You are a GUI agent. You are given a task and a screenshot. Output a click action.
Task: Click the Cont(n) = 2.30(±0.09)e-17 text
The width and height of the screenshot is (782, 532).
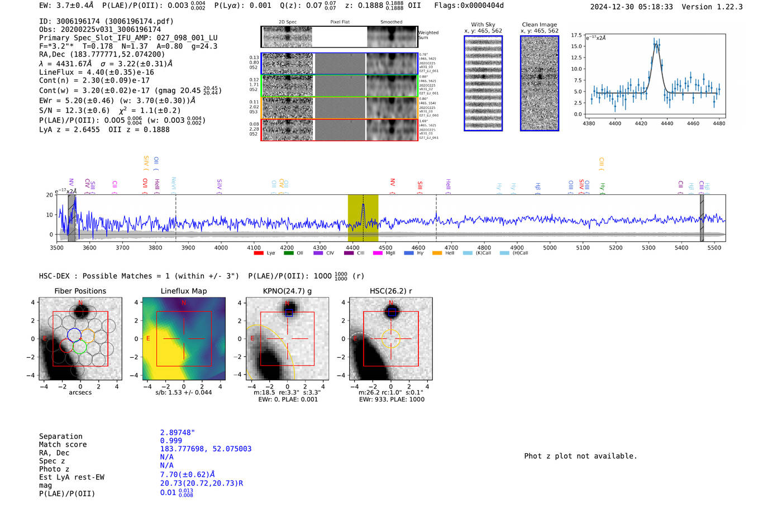click(x=94, y=80)
